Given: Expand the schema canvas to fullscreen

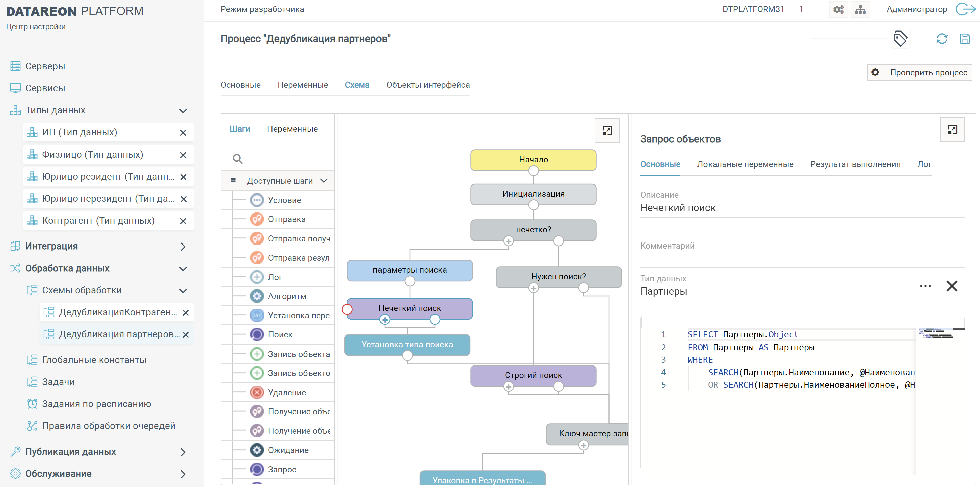Looking at the screenshot, I should (607, 131).
